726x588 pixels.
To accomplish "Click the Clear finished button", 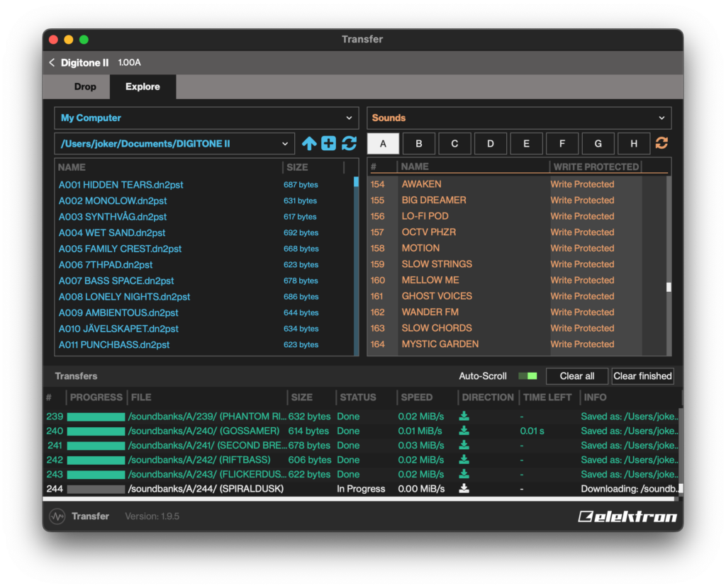I will coord(642,376).
